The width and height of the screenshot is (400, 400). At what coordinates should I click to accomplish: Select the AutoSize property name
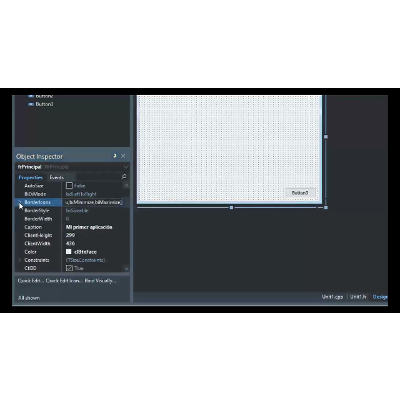[34, 186]
